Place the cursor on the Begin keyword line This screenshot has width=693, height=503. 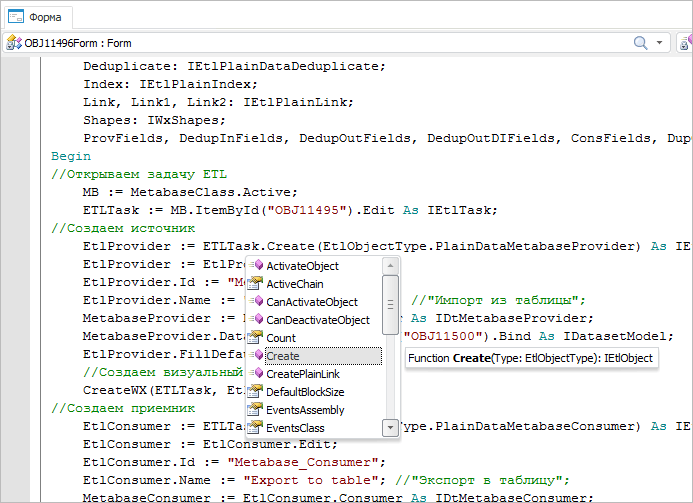[71, 156]
